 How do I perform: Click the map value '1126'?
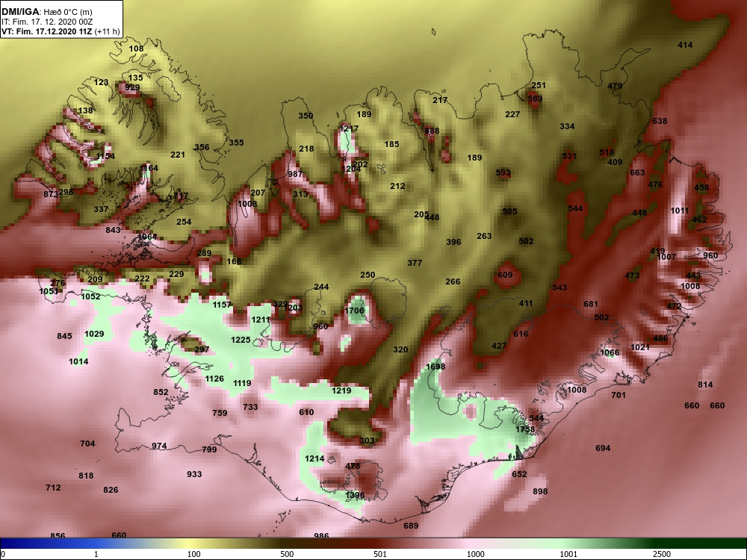tap(214, 379)
